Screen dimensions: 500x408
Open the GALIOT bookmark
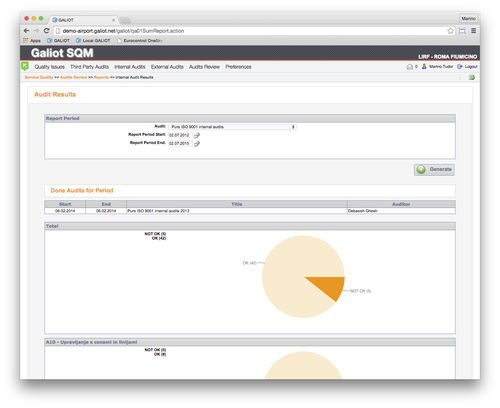coord(58,41)
